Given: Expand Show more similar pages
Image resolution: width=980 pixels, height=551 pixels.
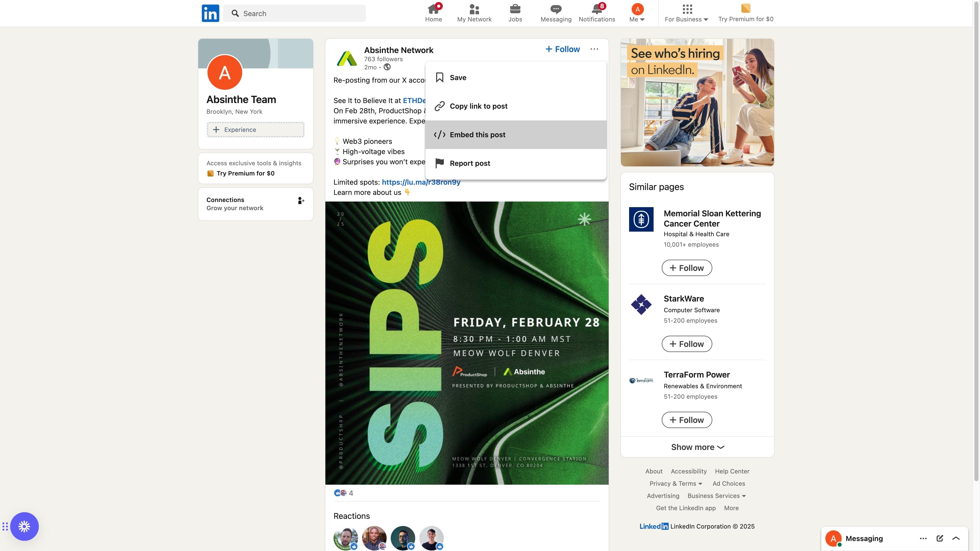Looking at the screenshot, I should click(697, 447).
